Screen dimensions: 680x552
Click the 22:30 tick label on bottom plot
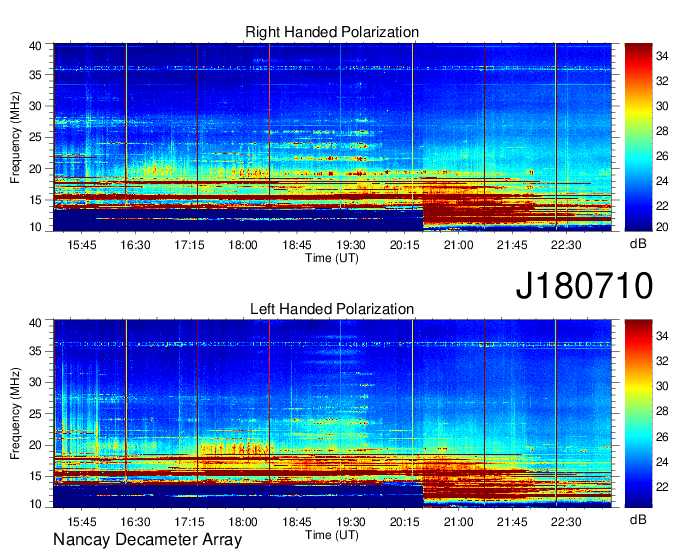566,522
